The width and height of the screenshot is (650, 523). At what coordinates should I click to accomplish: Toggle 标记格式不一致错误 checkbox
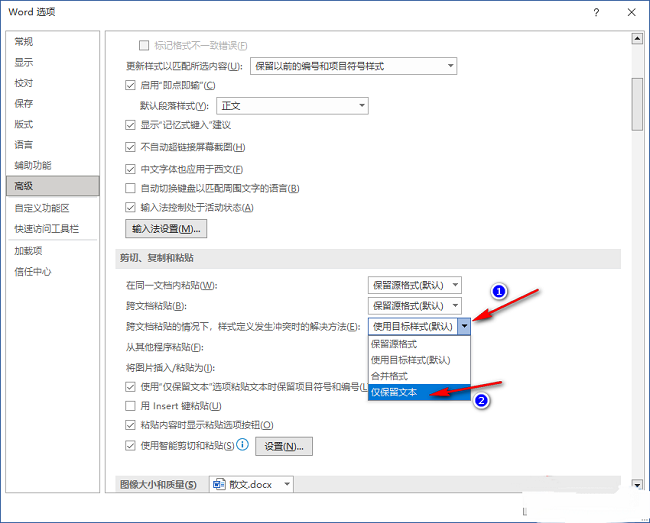(x=144, y=45)
